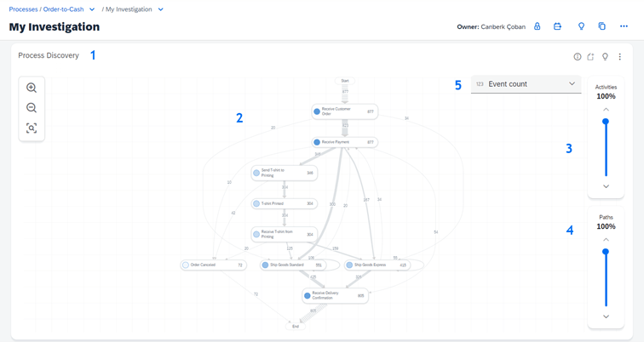
Task: Click the lightbulb insights icon in page header
Action: (582, 26)
